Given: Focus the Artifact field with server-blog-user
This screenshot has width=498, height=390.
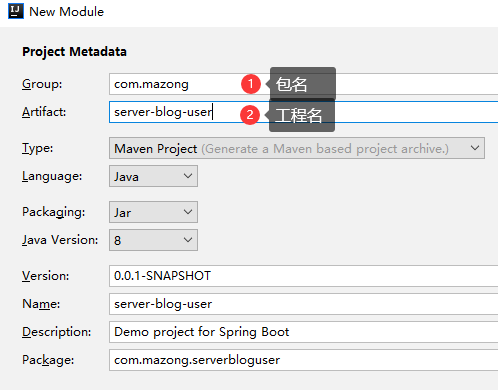Looking at the screenshot, I should (303, 112).
